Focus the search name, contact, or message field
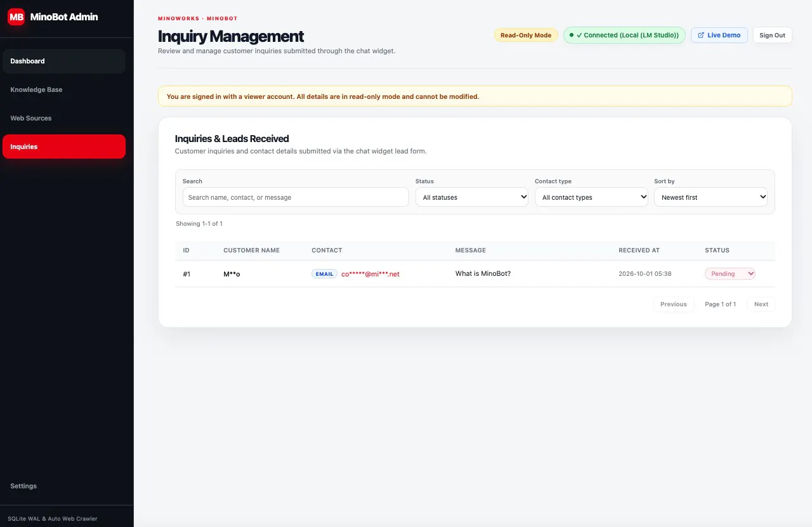Viewport: 812px width, 527px height. coord(296,197)
